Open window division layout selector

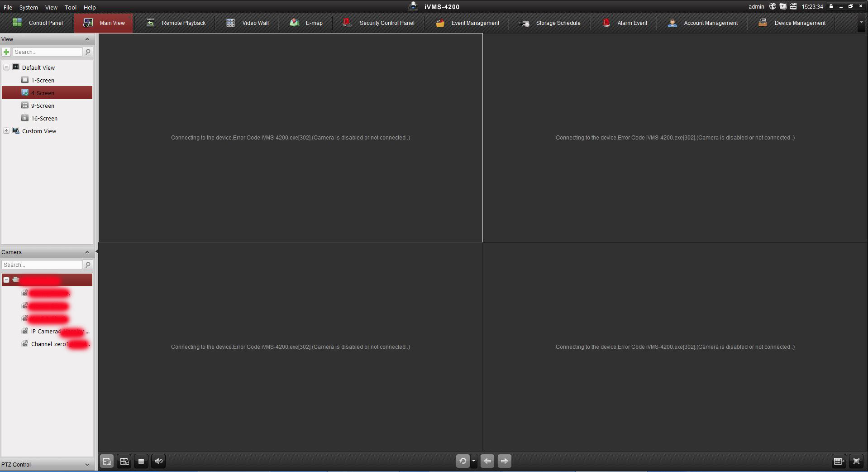click(x=839, y=461)
